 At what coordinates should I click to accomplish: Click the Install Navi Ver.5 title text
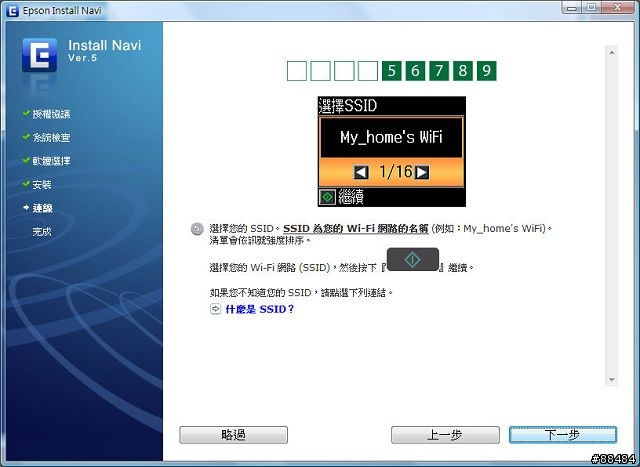104,50
